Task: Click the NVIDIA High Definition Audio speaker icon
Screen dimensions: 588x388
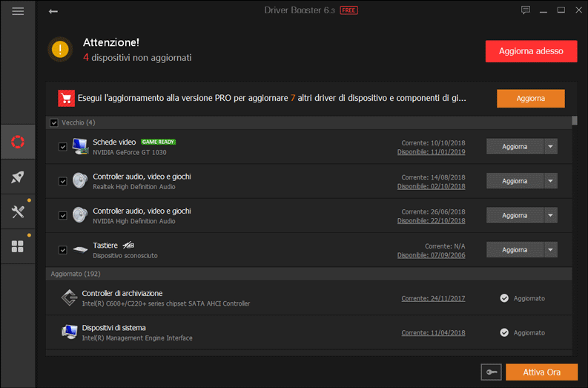Action: [80, 215]
